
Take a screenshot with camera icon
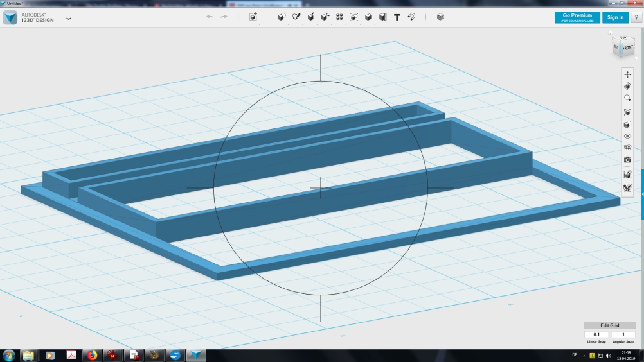click(x=628, y=160)
